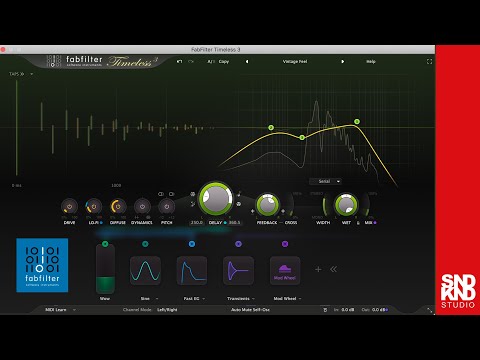This screenshot has height=360, width=480.
Task: Expand the Transients source dropdown arrow
Action: 253,299
